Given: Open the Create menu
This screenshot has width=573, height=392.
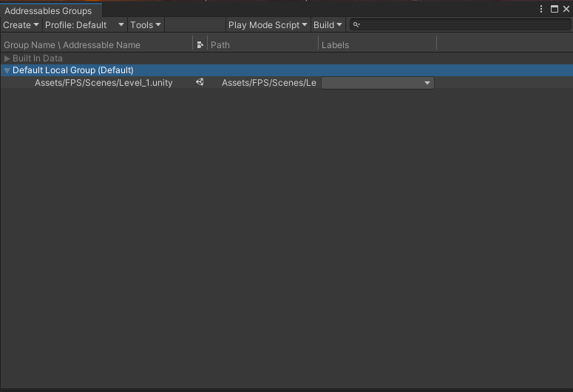Looking at the screenshot, I should point(21,25).
